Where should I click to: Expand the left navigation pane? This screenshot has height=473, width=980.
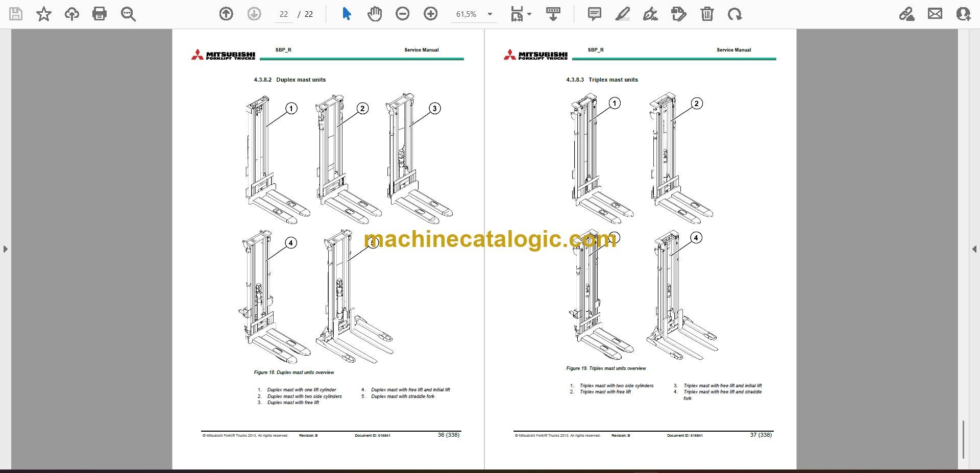(x=5, y=249)
